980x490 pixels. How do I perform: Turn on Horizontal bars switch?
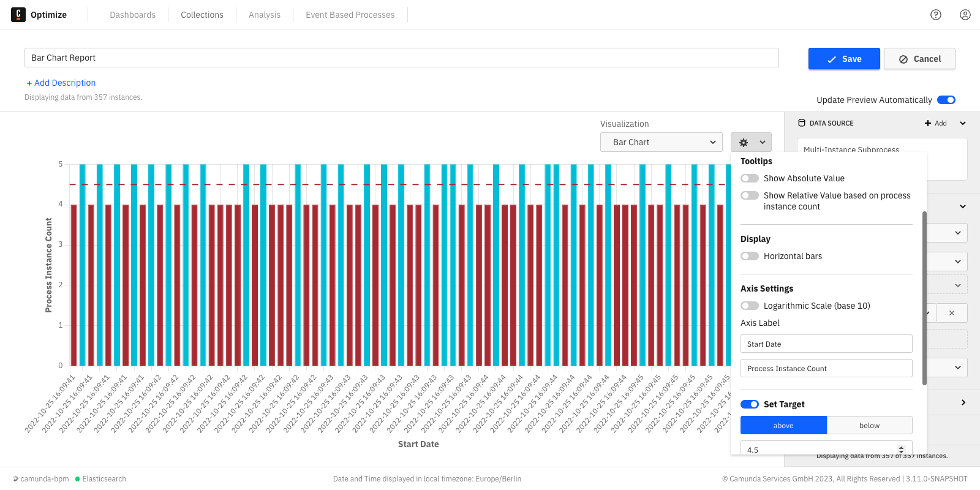click(x=750, y=256)
